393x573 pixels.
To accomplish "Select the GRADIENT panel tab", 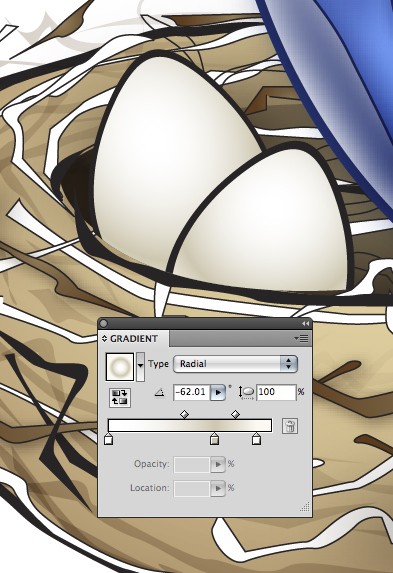I will pyautogui.click(x=134, y=339).
